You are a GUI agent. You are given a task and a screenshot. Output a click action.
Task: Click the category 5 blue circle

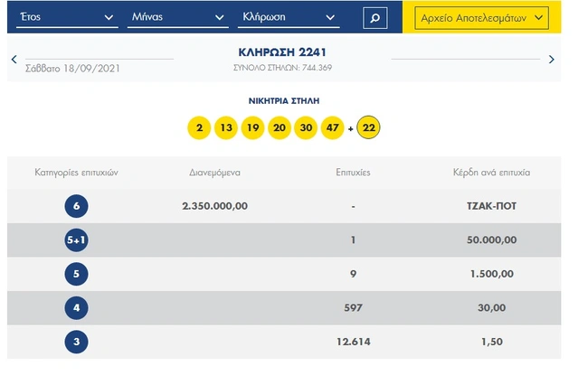click(x=77, y=274)
